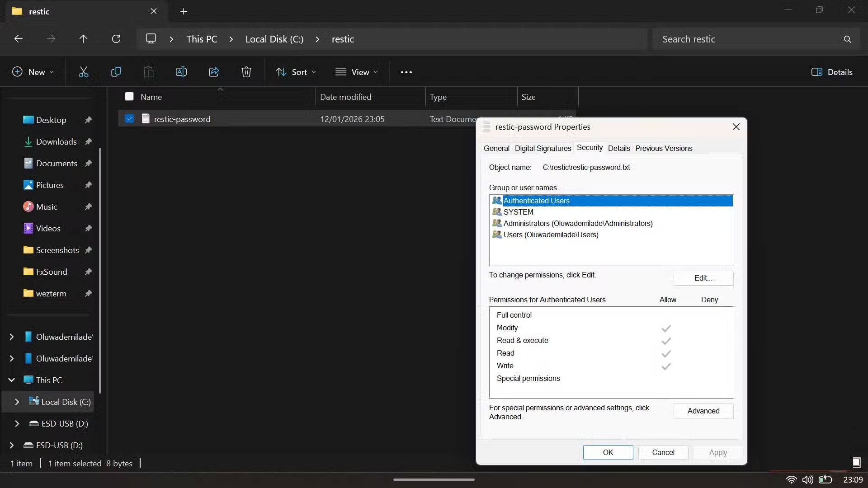Open the Sort dropdown

296,72
